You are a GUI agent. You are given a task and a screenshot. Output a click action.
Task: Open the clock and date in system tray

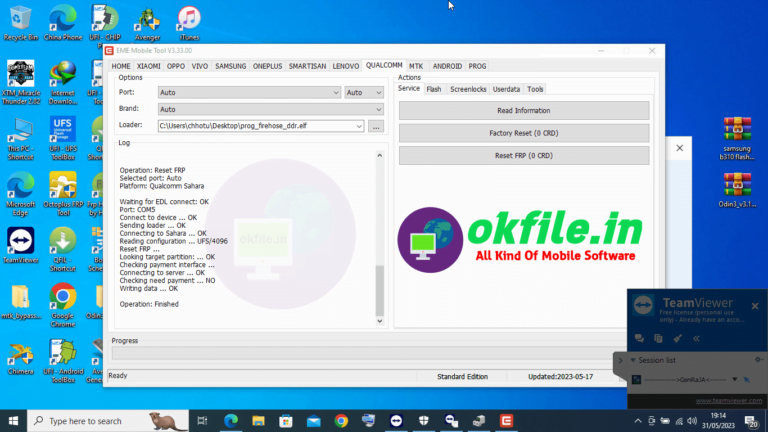[718, 421]
